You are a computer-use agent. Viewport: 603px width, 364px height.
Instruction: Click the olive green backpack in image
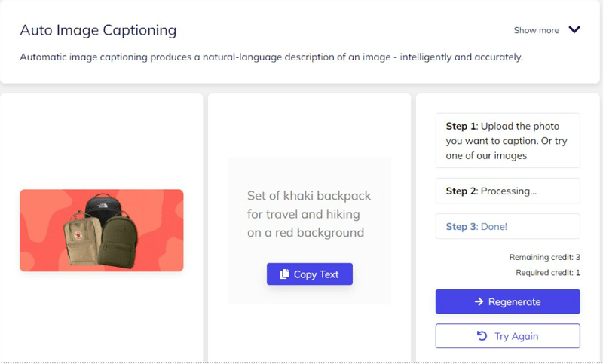point(118,241)
